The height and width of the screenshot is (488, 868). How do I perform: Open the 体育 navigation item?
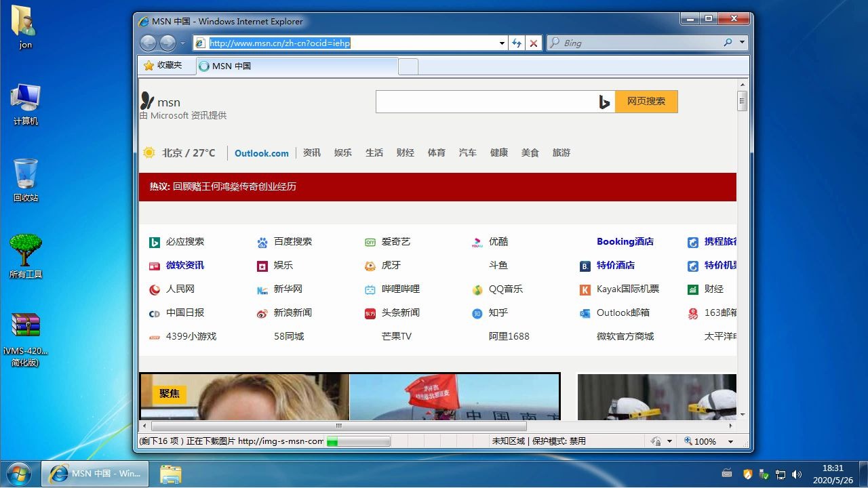pyautogui.click(x=437, y=153)
